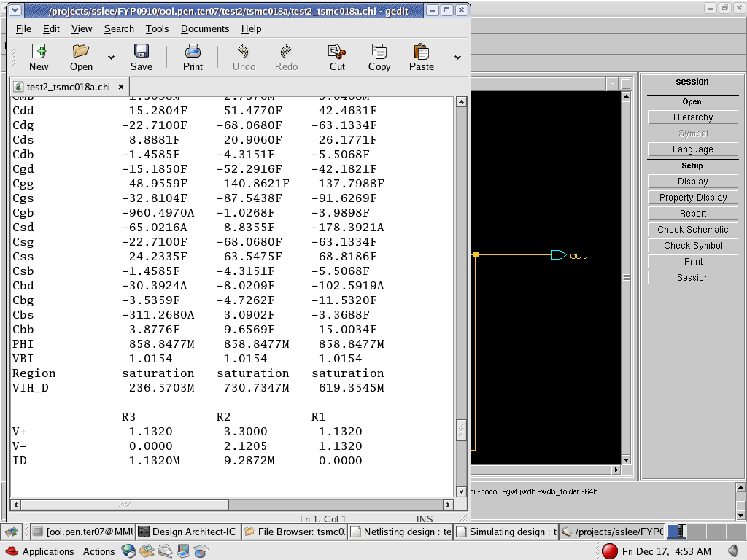Click the volume speaker icon in tray
This screenshot has height=560, width=747.
pyautogui.click(x=733, y=551)
